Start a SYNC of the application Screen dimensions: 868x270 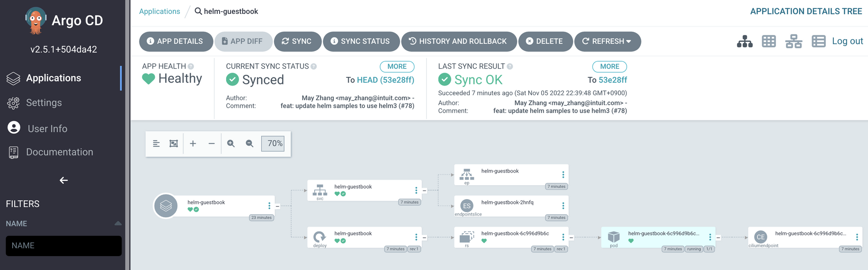297,41
